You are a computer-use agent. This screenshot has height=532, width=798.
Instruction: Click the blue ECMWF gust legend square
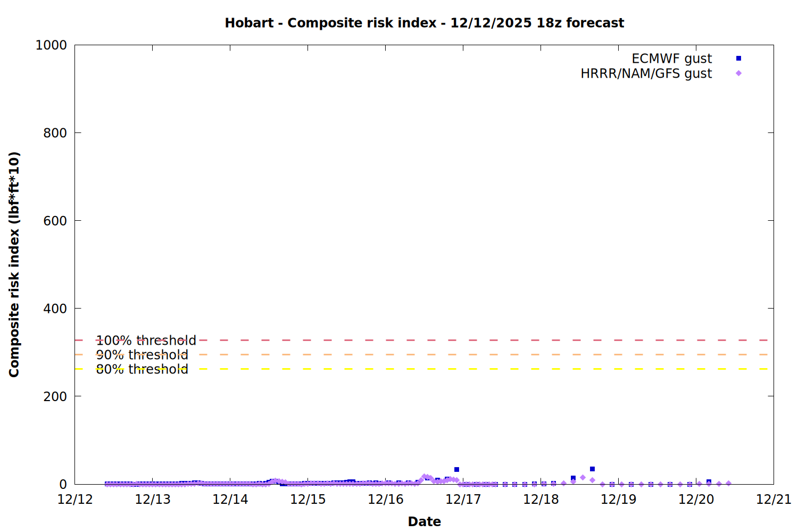[x=738, y=59]
